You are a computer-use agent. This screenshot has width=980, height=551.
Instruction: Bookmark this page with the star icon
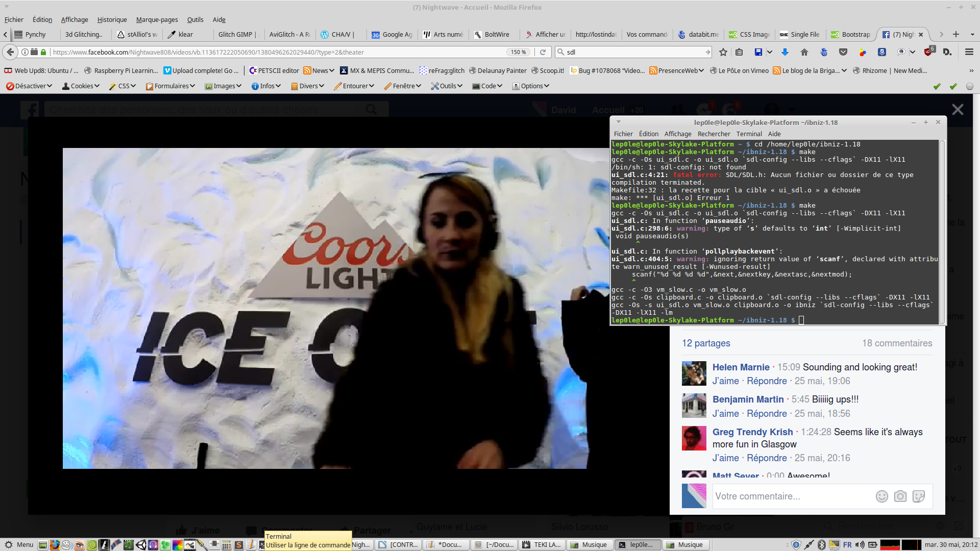723,52
